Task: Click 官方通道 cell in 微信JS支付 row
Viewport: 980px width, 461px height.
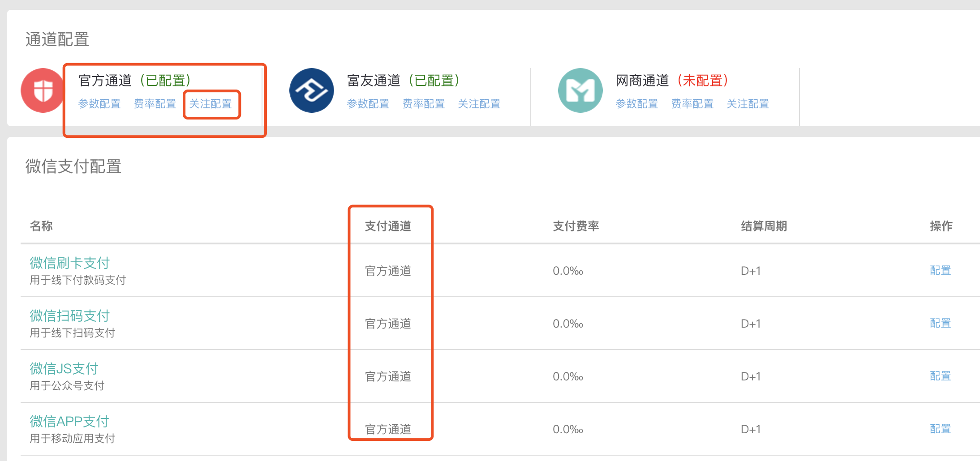Action: 388,376
